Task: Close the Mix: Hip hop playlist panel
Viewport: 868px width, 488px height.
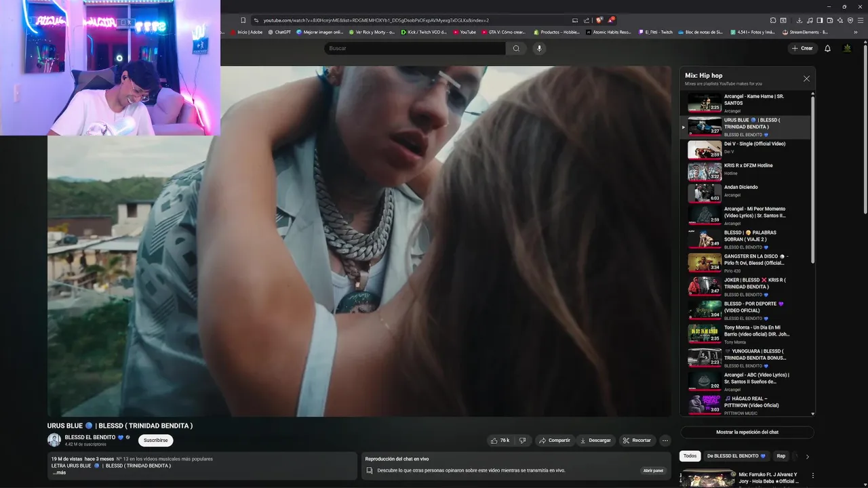Action: click(x=806, y=79)
